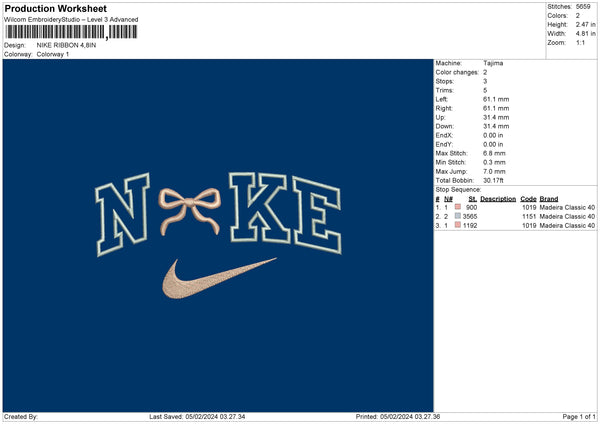600x424 pixels.
Task: Click the swoosh logo in the embroidery preview
Action: 219,278
